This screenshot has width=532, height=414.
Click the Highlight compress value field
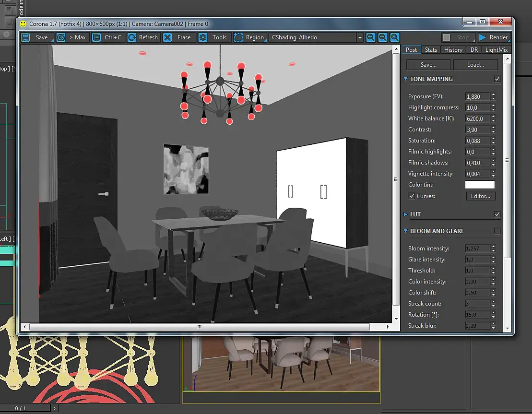click(477, 107)
